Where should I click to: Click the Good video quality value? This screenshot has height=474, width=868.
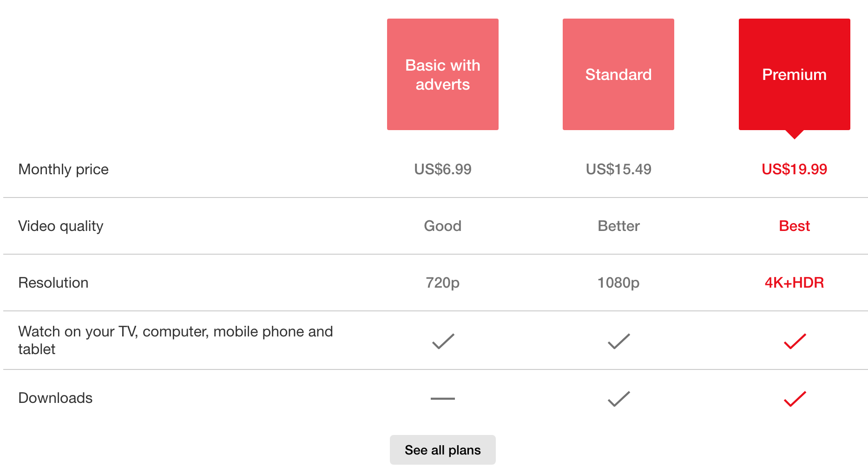[442, 226]
